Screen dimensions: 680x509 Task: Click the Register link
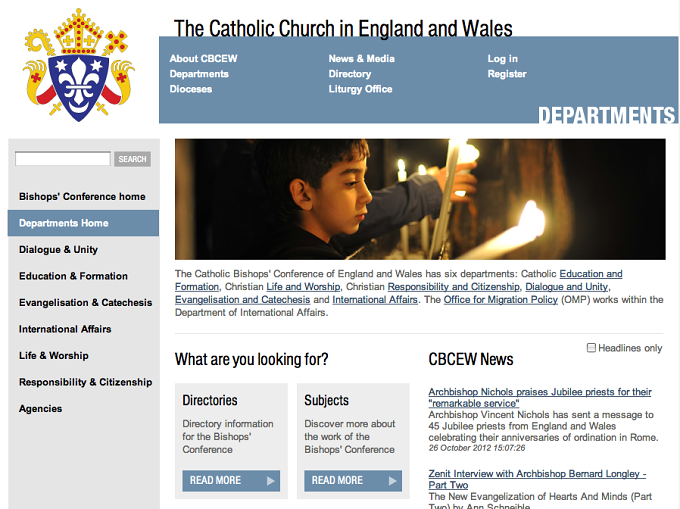pos(507,74)
